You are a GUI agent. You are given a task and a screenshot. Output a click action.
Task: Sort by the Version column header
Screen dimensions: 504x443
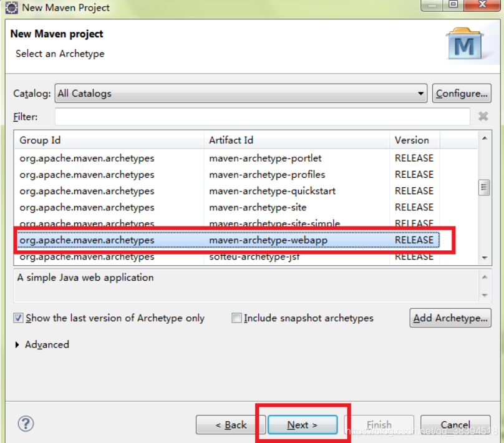click(x=415, y=140)
